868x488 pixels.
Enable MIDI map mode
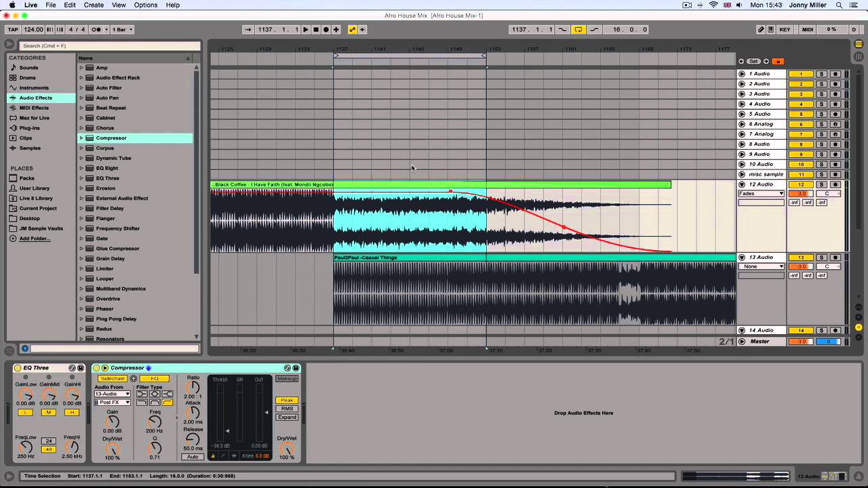808,29
